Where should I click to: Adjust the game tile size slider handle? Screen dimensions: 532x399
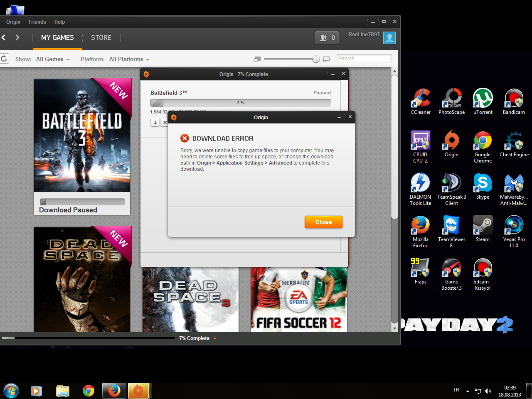click(x=316, y=59)
